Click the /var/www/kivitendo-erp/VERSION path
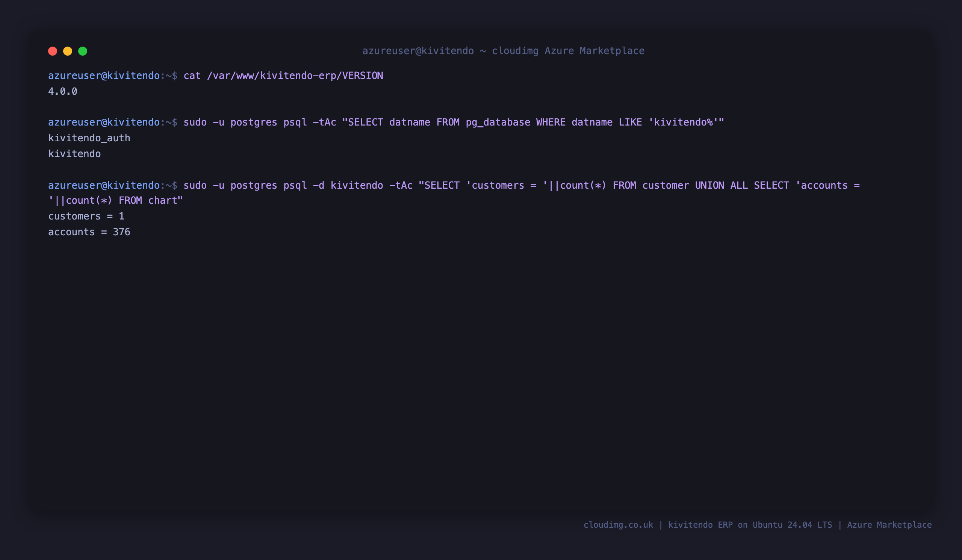This screenshot has height=560, width=962. (x=295, y=76)
